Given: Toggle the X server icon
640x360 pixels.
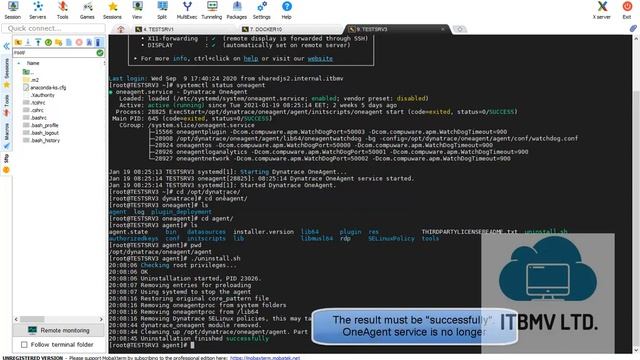Looking at the screenshot, I should click(x=602, y=10).
